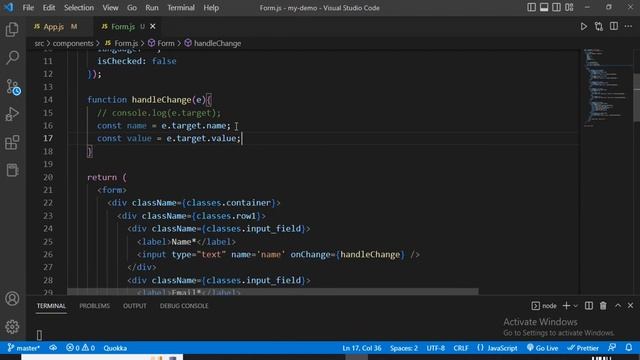
Task: Kill terminal with the trash icon
Action: click(x=603, y=306)
